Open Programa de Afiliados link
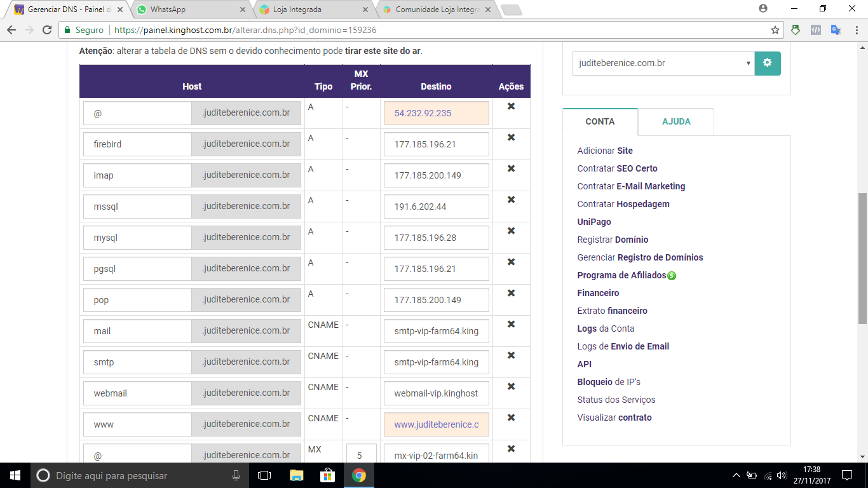 (621, 275)
